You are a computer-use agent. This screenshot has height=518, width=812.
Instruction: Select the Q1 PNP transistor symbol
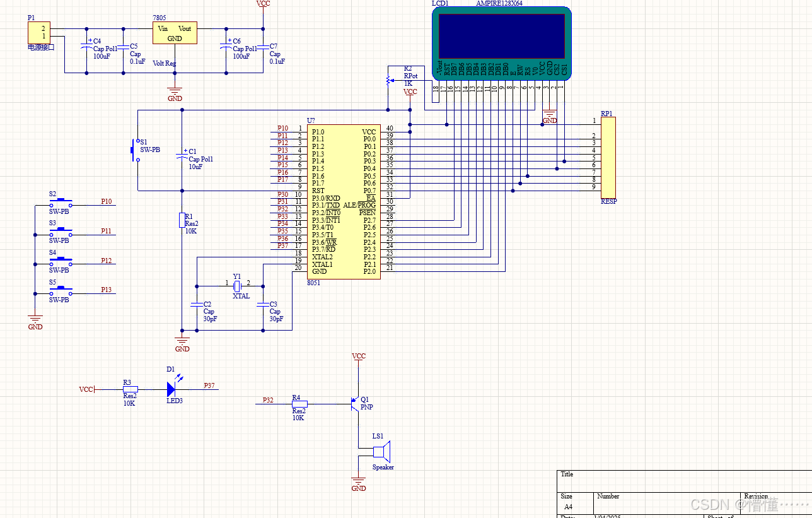[x=355, y=404]
